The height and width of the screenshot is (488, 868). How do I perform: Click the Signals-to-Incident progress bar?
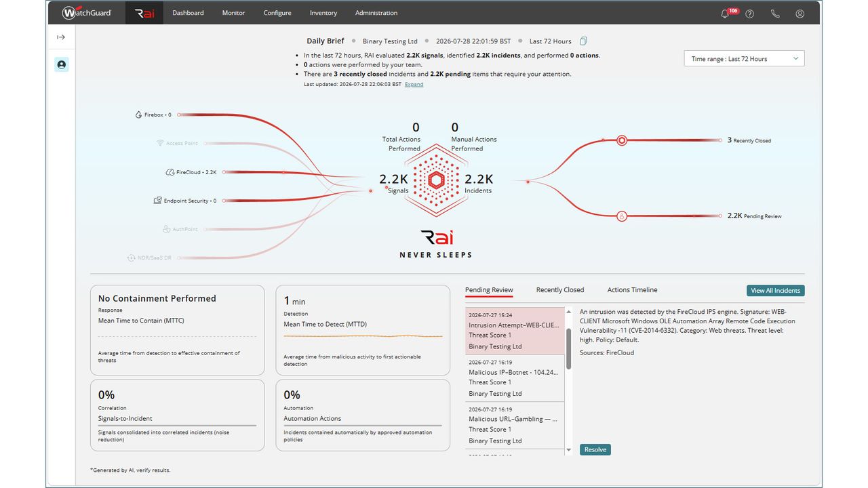point(177,426)
